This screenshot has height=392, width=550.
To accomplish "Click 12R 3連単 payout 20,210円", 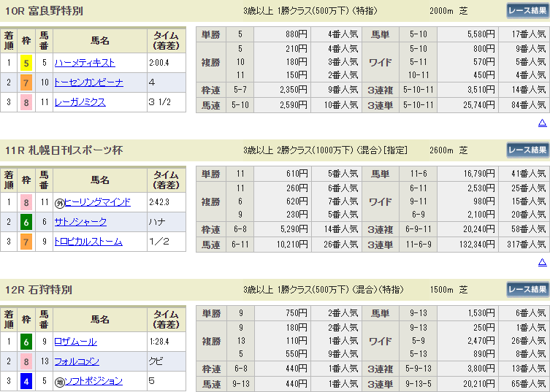I will point(479,384).
